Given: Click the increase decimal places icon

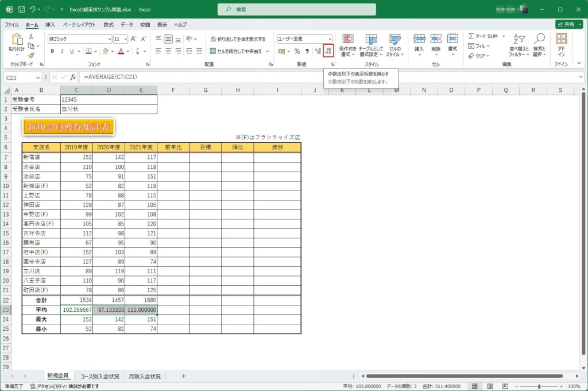Looking at the screenshot, I should [x=318, y=51].
